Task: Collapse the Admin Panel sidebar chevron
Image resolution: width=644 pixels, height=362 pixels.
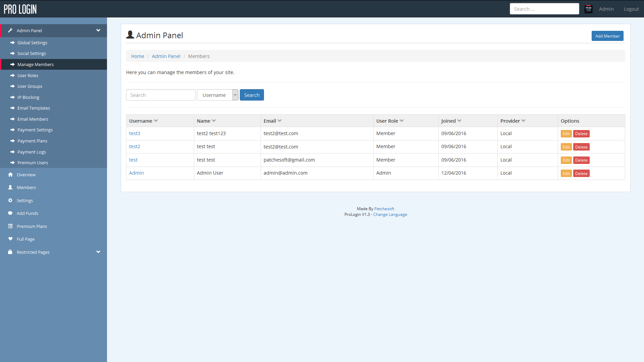Action: coord(98,31)
